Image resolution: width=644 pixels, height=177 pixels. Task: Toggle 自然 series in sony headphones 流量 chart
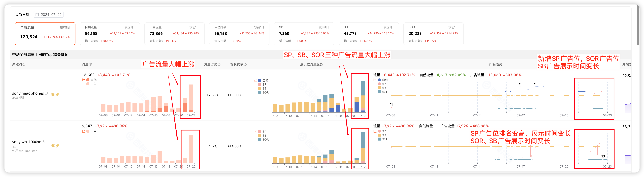pyautogui.click(x=92, y=80)
